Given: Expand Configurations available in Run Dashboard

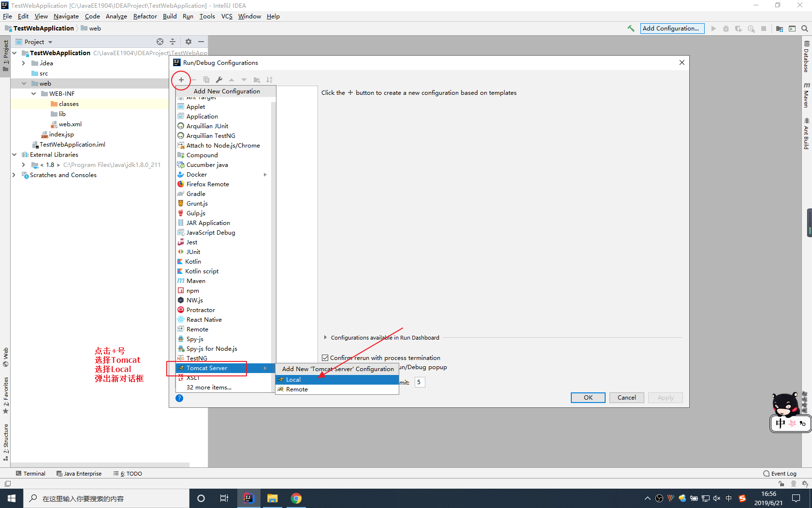Looking at the screenshot, I should click(x=325, y=338).
